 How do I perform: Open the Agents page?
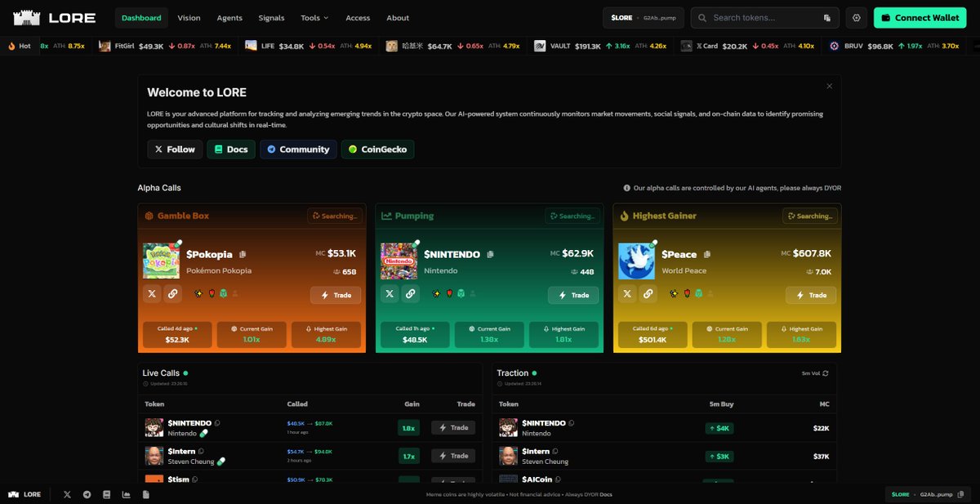tap(229, 18)
